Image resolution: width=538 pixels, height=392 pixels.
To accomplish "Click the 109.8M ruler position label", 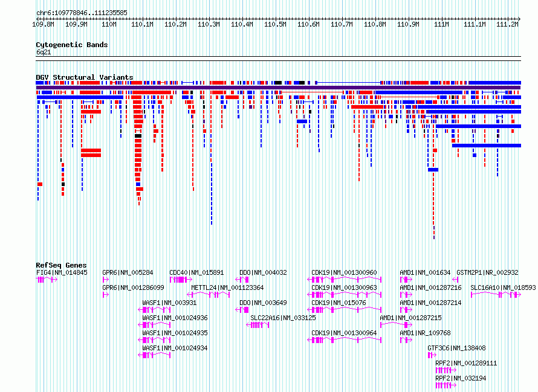I will pyautogui.click(x=43, y=24).
